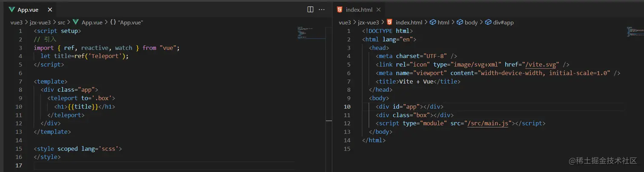Select the Vue icon in the App.vue breadcrumb
The width and height of the screenshot is (644, 172).
click(x=76, y=22)
